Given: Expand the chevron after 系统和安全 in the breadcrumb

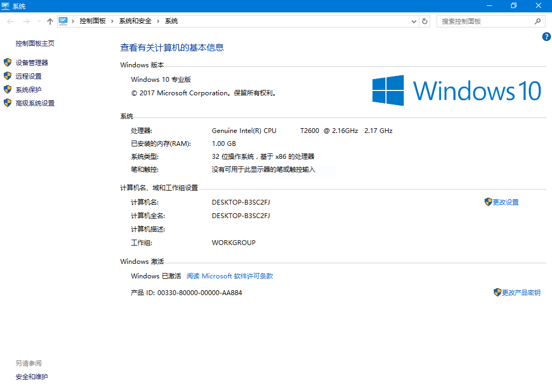Looking at the screenshot, I should 158,21.
